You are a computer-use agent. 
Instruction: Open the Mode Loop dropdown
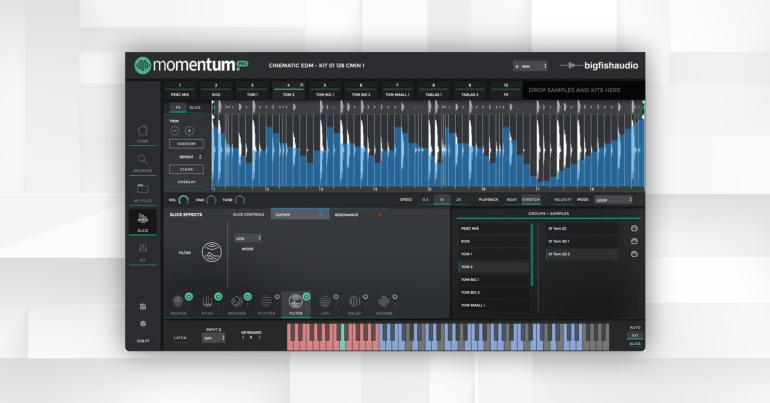pyautogui.click(x=614, y=199)
